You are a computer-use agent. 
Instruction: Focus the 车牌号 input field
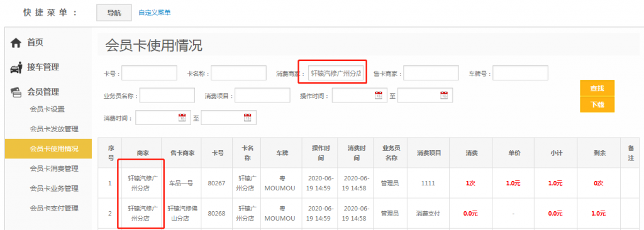click(x=520, y=74)
